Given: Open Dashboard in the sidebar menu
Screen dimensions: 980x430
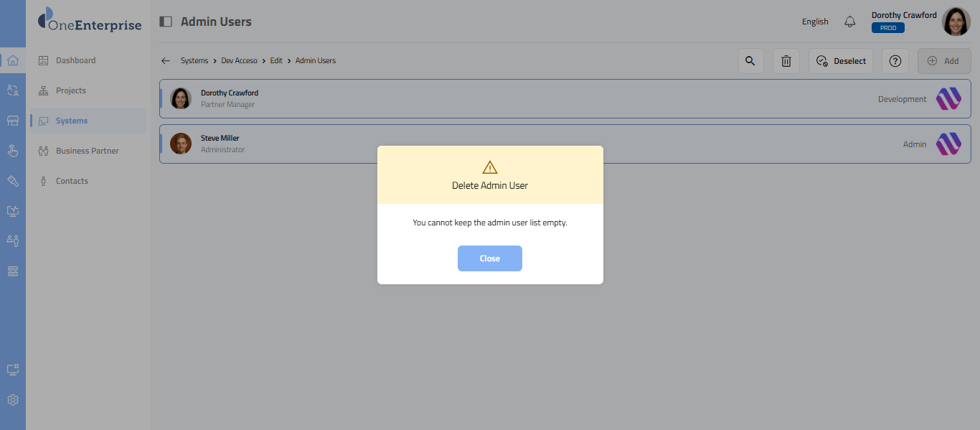Looking at the screenshot, I should click(75, 60).
